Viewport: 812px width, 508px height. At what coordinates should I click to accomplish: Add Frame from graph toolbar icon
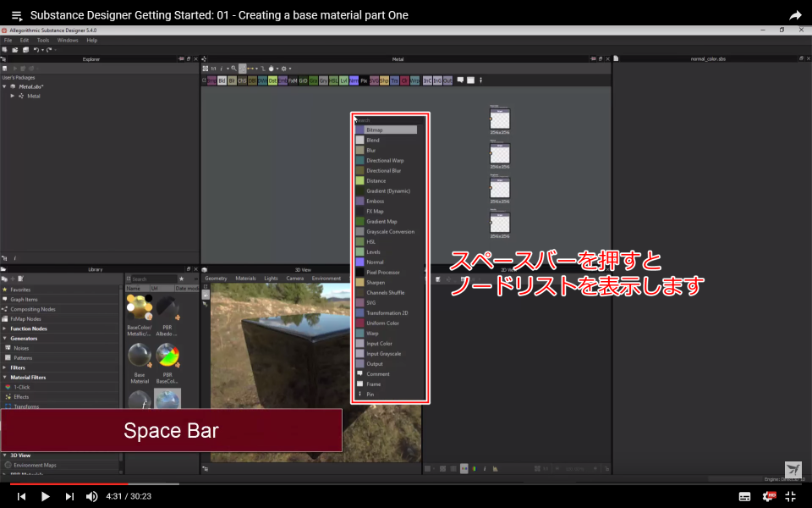click(471, 80)
